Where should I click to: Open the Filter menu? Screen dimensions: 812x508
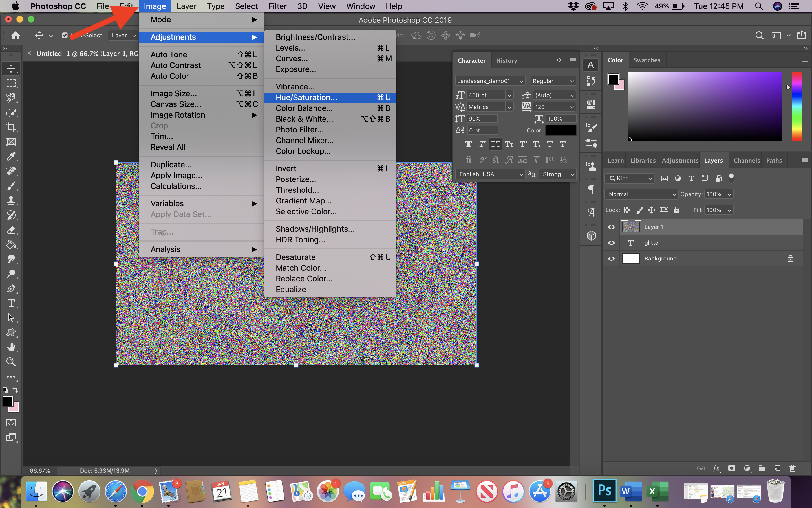(277, 6)
